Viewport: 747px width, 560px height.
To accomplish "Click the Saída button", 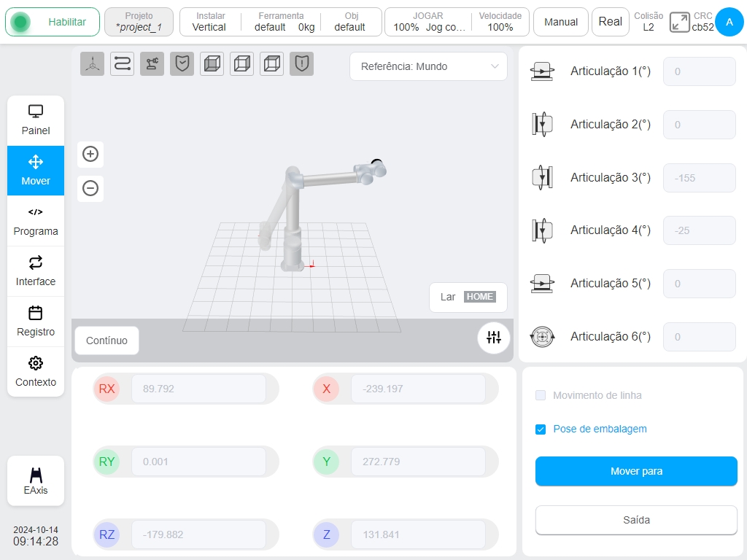I will click(636, 520).
